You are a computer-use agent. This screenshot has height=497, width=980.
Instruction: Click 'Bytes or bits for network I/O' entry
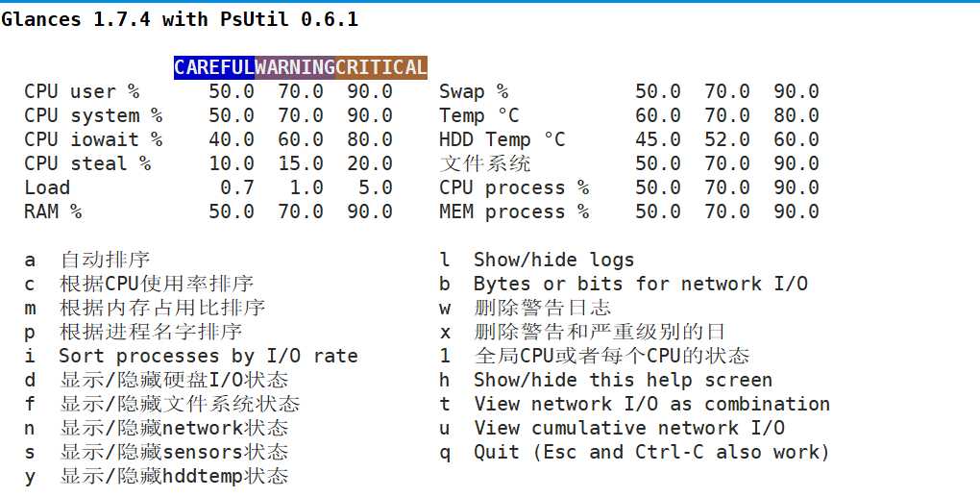coord(640,284)
